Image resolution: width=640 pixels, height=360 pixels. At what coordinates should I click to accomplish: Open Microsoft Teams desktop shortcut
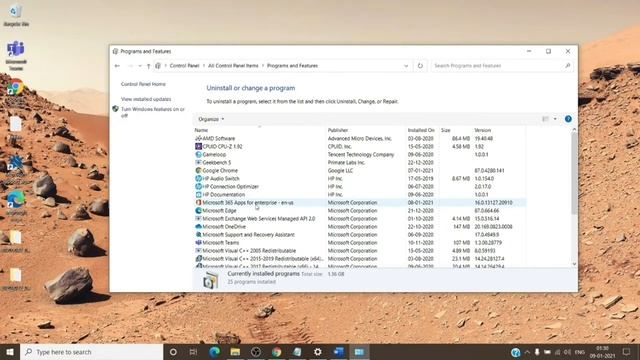pyautogui.click(x=16, y=55)
